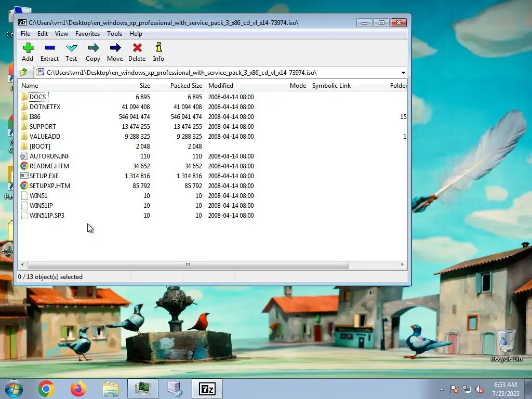The width and height of the screenshot is (532, 399).
Task: Open the Favorites menu
Action: tap(87, 34)
